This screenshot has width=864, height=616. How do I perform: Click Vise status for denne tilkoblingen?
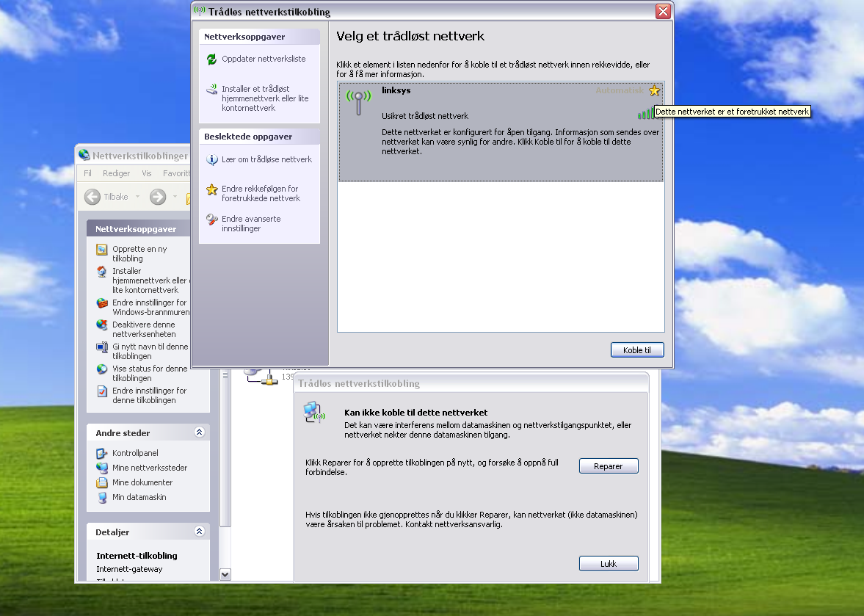point(150,373)
